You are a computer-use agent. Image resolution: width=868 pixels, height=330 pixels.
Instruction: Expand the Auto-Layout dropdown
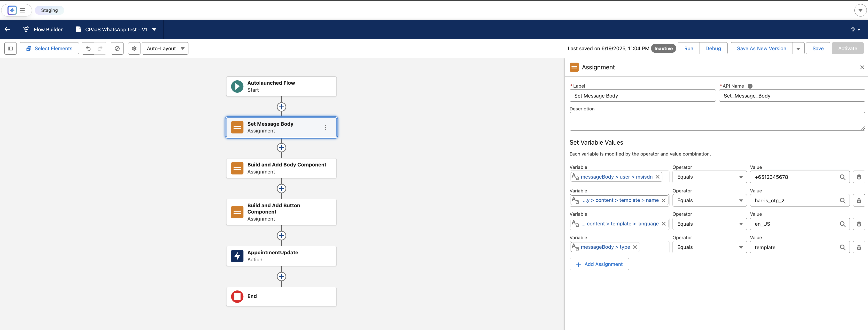coord(165,49)
